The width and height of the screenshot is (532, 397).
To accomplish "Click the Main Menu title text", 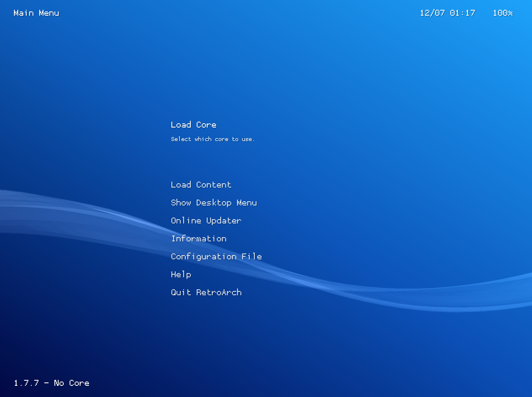I will point(36,13).
